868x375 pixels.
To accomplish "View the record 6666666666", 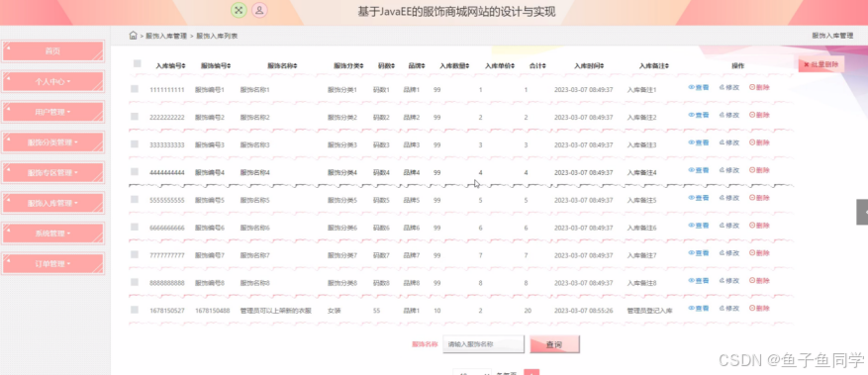I will pyautogui.click(x=698, y=226).
